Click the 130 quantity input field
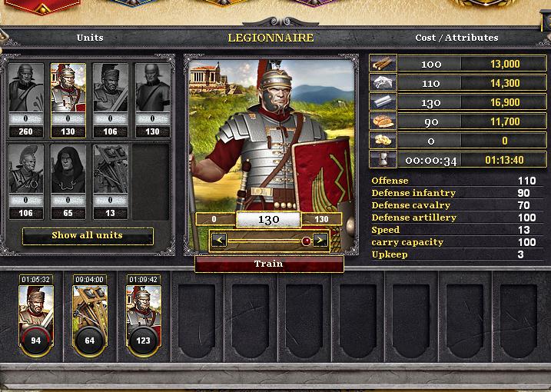The height and width of the screenshot is (392, 551). [x=269, y=219]
